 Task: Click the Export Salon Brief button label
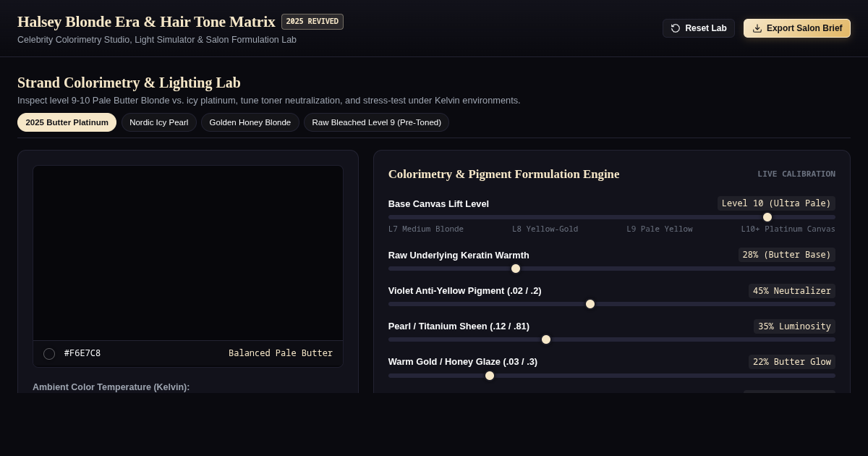click(x=804, y=28)
